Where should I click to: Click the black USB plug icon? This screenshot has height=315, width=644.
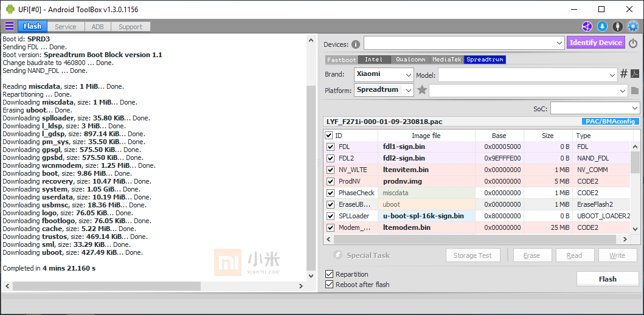pos(617,27)
